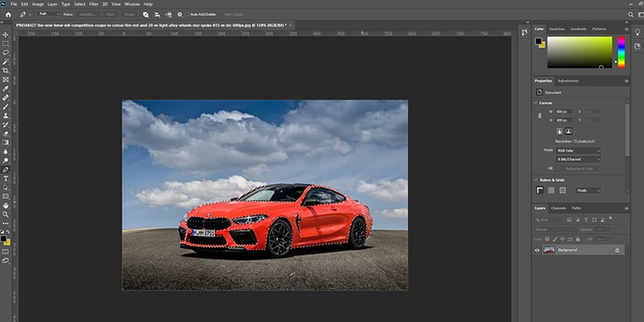Set canvas orientation to landscape

(568, 131)
